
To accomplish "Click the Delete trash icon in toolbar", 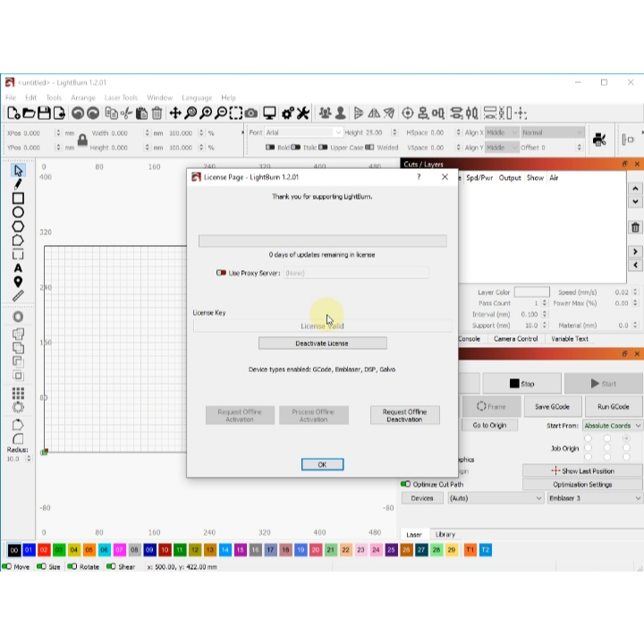I will coord(157,113).
